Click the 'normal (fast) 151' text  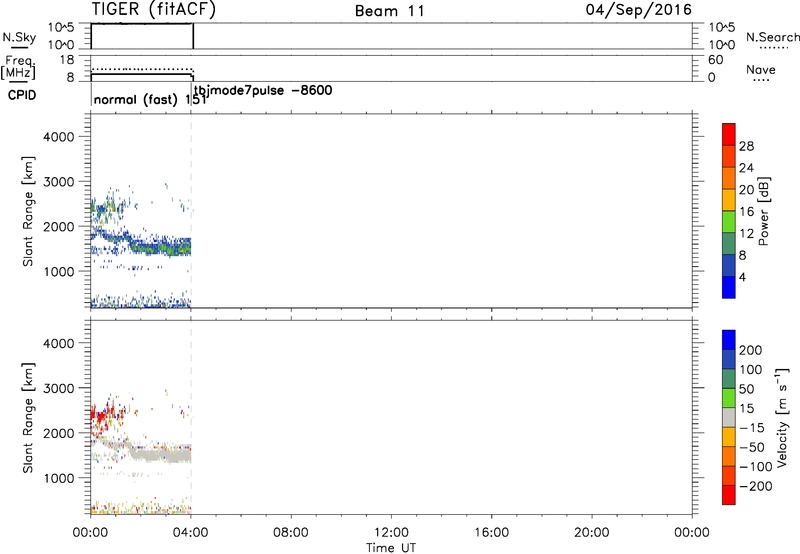click(150, 99)
